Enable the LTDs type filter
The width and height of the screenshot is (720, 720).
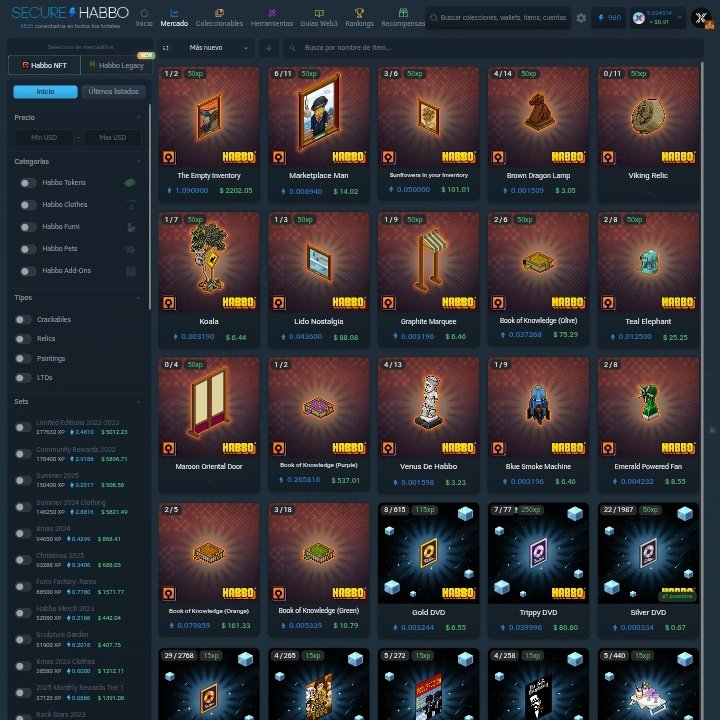(23, 378)
